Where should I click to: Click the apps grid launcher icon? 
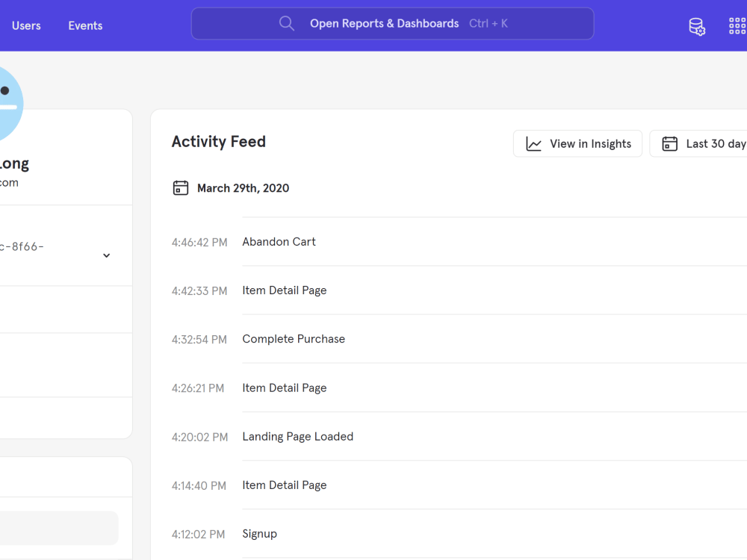(x=737, y=25)
